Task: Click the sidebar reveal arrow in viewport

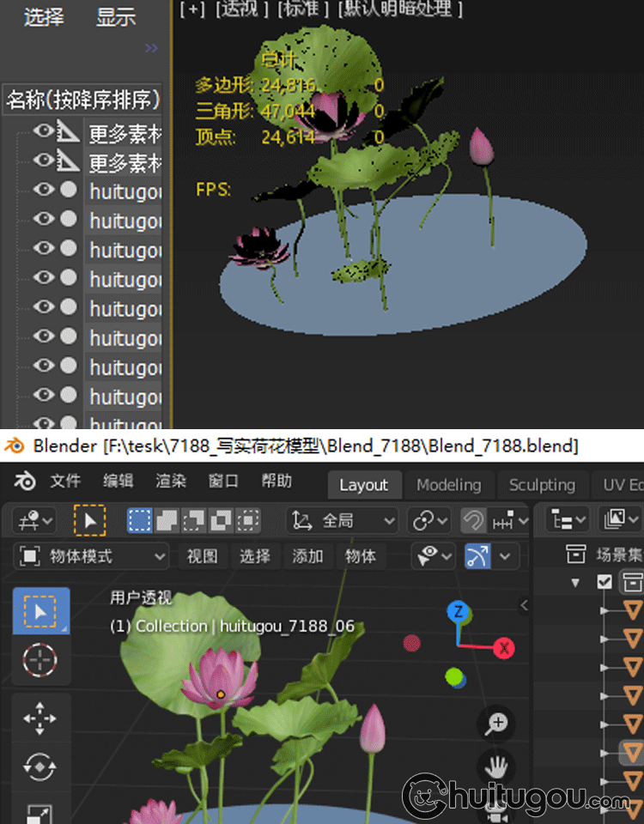Action: click(x=524, y=605)
